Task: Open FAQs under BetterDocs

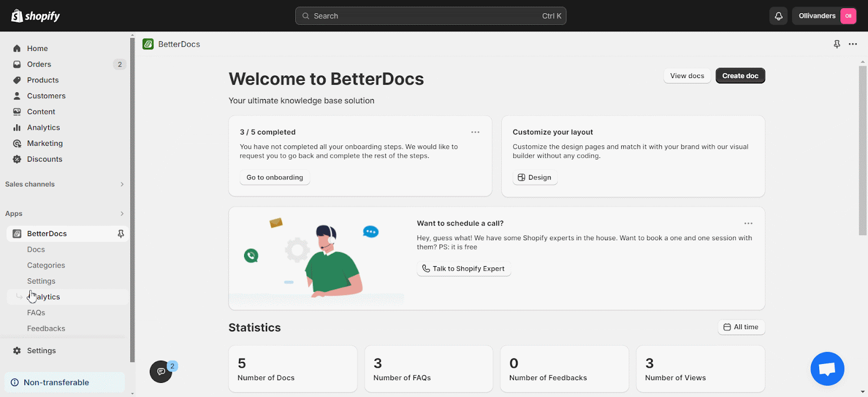Action: [x=36, y=312]
